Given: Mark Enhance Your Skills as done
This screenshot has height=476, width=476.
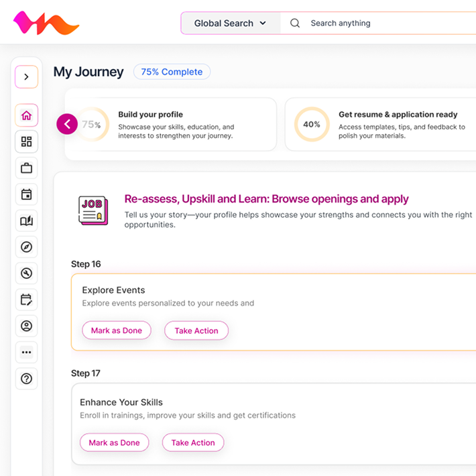Looking at the screenshot, I should (x=115, y=442).
